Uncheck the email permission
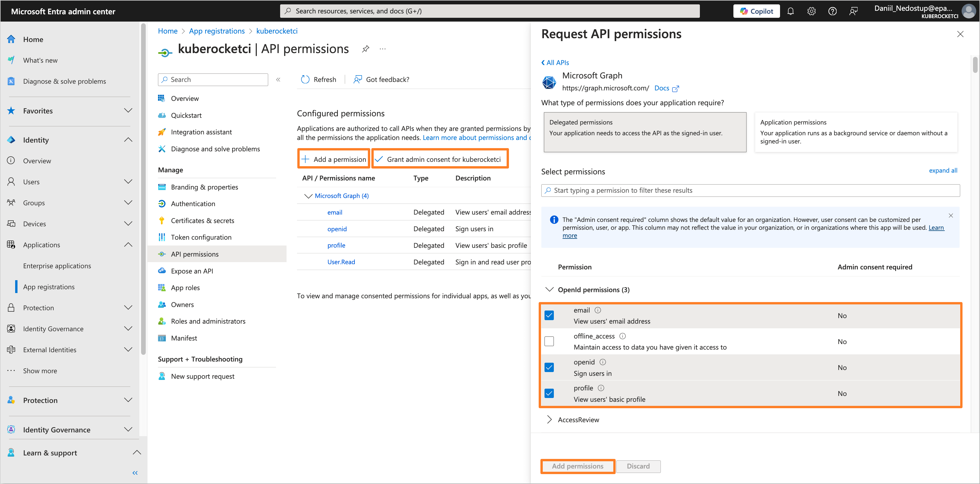The height and width of the screenshot is (484, 980). 549,315
